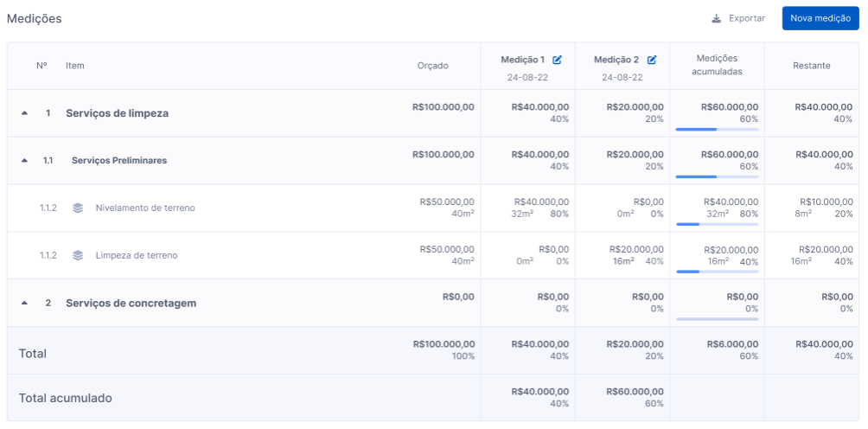Click the download icon next to Exportar
Image resolution: width=868 pixels, height=429 pixels.
tap(717, 18)
